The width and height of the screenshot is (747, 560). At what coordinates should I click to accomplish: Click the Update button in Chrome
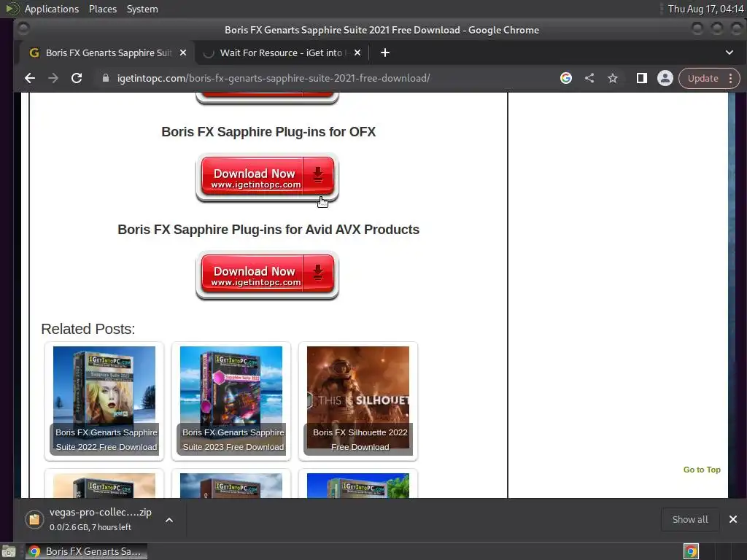703,79
